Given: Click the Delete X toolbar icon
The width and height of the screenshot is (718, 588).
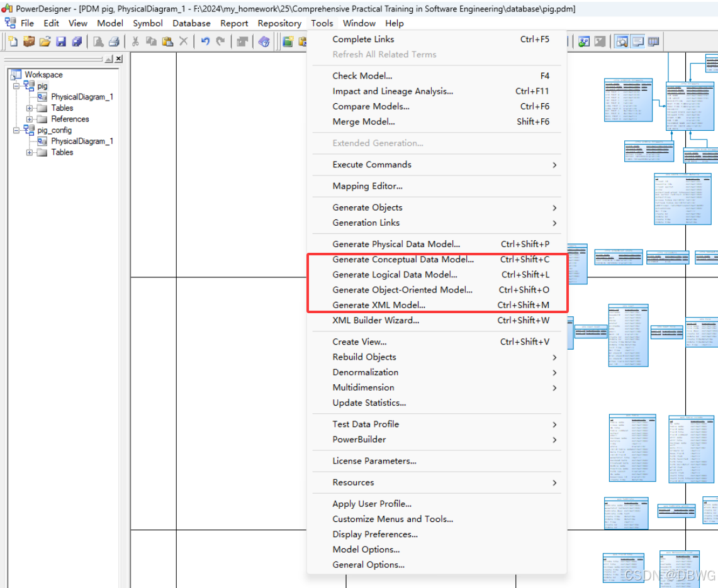Looking at the screenshot, I should coord(184,42).
